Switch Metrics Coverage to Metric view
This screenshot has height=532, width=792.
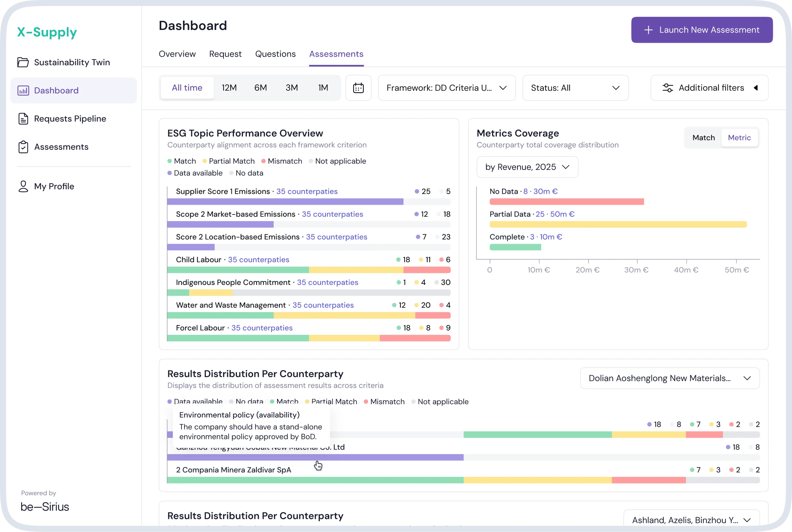[x=739, y=138]
